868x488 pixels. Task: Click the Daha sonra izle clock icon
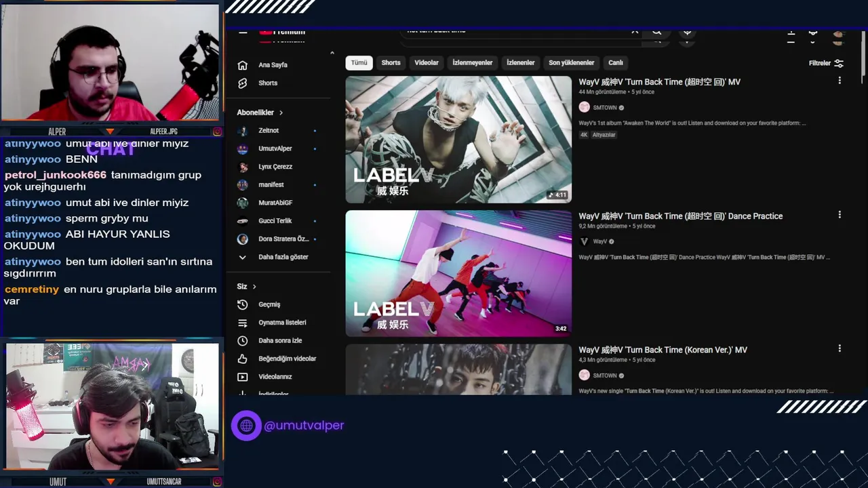(243, 341)
